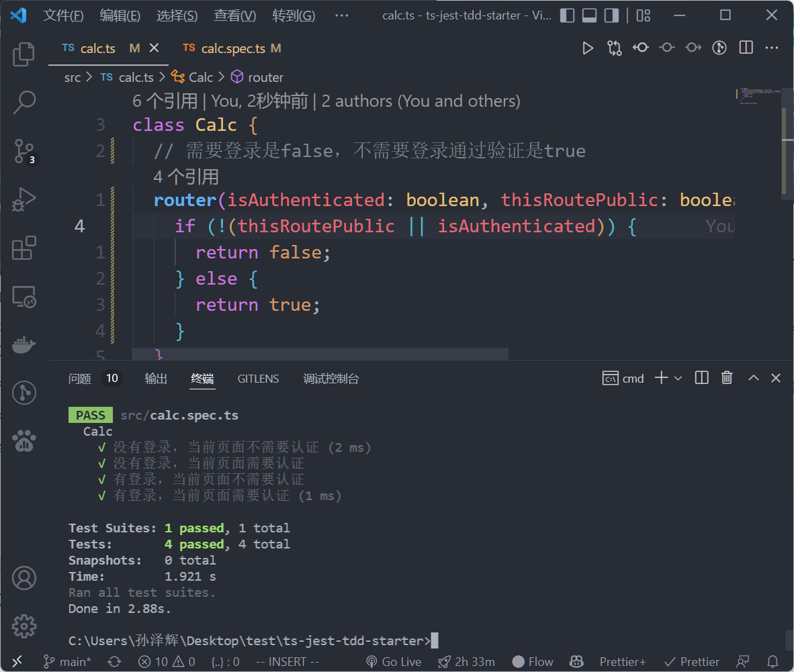The height and width of the screenshot is (672, 794).
Task: Open Source Control view with 3 changes
Action: tap(24, 151)
